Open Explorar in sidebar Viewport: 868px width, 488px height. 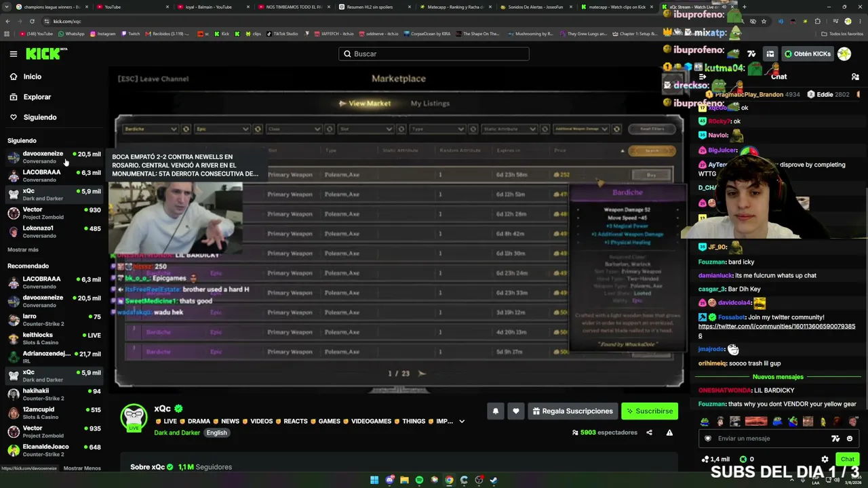(x=37, y=97)
